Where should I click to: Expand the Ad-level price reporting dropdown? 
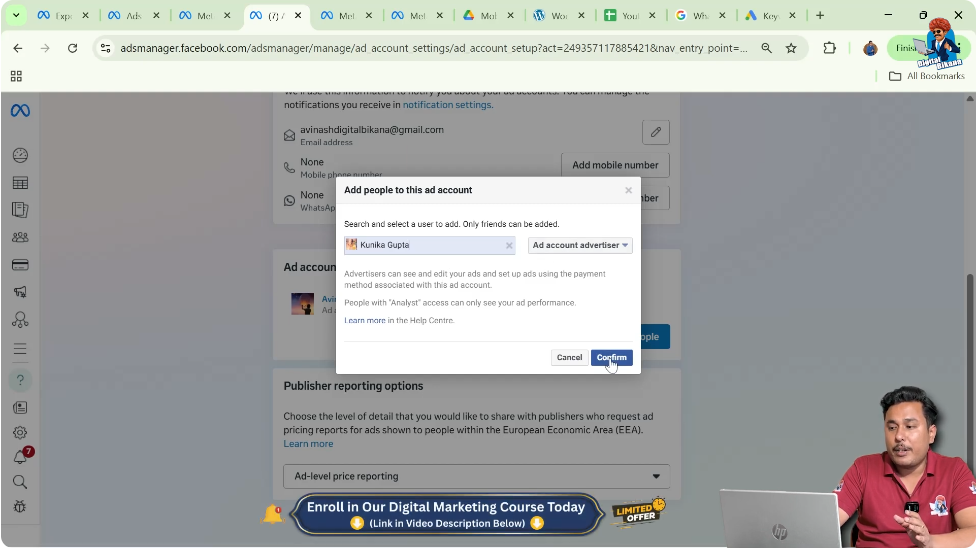(476, 477)
